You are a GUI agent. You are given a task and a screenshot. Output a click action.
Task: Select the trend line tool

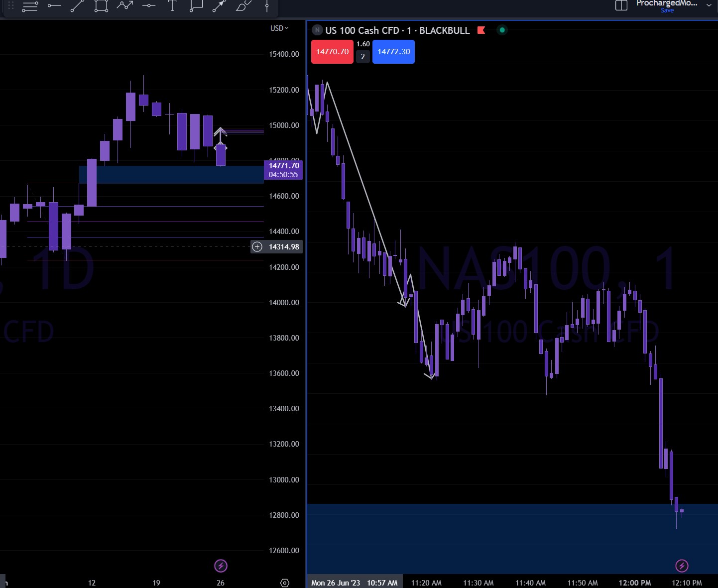[77, 6]
